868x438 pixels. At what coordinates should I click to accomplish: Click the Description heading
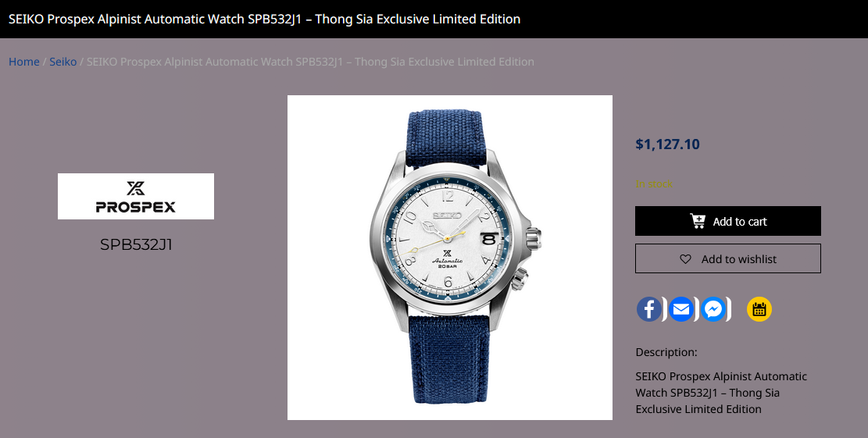click(x=666, y=352)
